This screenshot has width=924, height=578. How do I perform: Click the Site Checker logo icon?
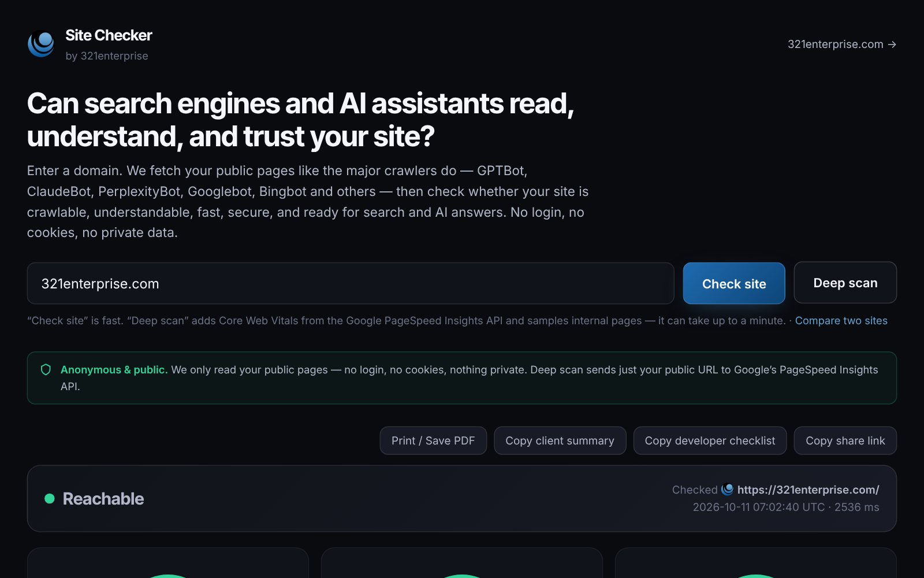[x=41, y=44]
